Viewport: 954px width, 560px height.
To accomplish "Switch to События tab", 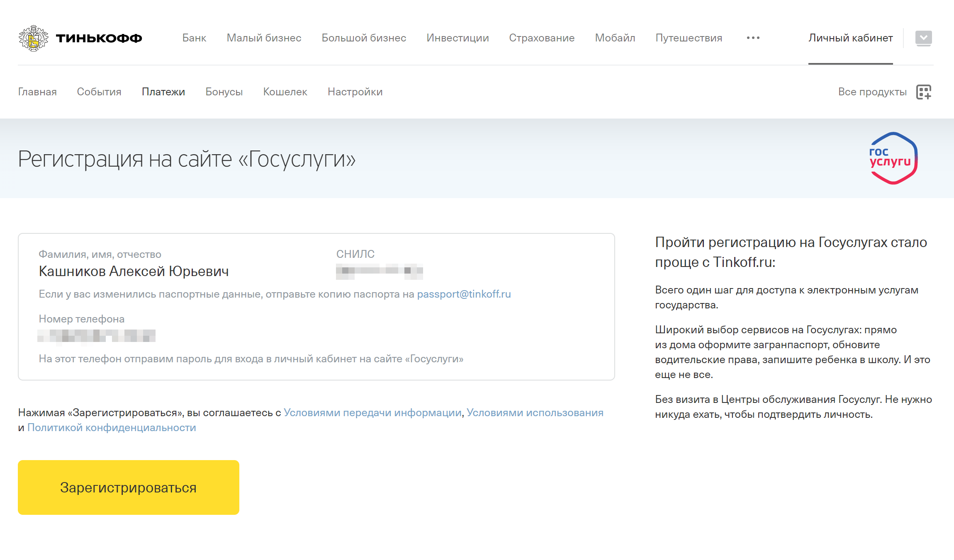I will (x=99, y=92).
